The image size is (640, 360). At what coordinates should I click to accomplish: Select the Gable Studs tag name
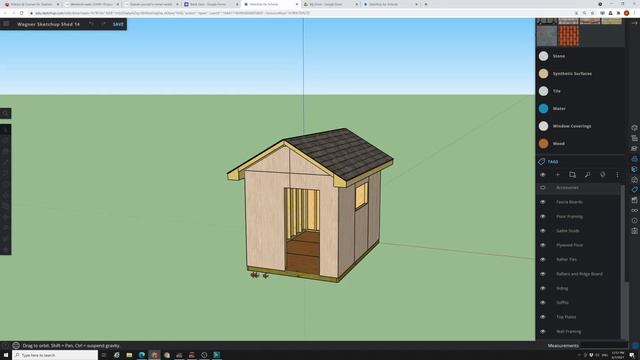567,231
